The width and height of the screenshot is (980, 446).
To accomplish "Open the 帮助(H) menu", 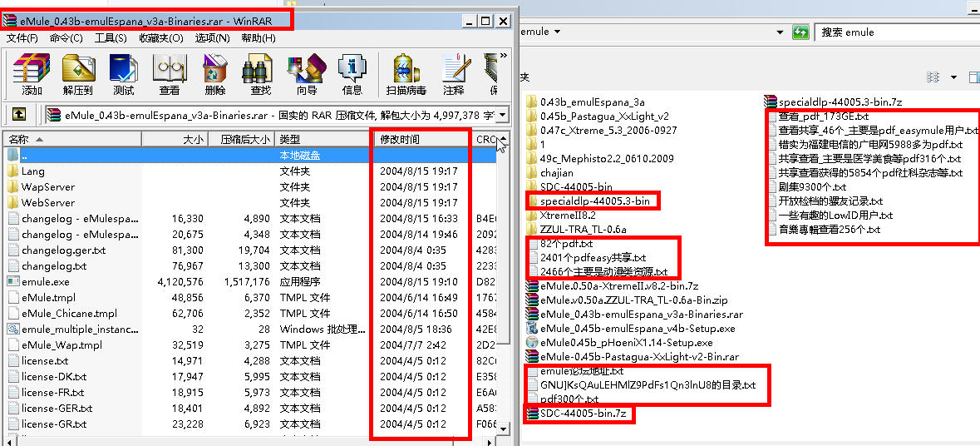I will tap(259, 38).
